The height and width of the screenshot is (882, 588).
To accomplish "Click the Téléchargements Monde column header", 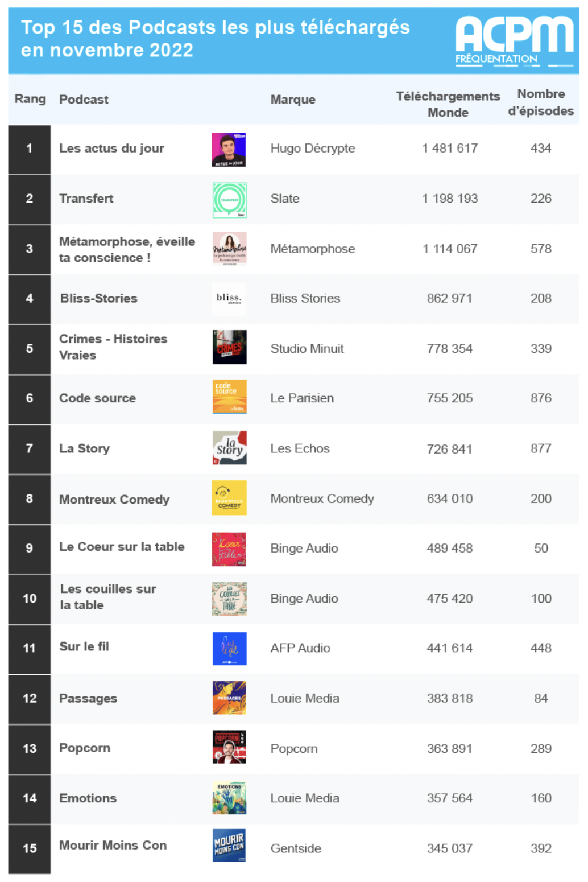I will tap(448, 104).
